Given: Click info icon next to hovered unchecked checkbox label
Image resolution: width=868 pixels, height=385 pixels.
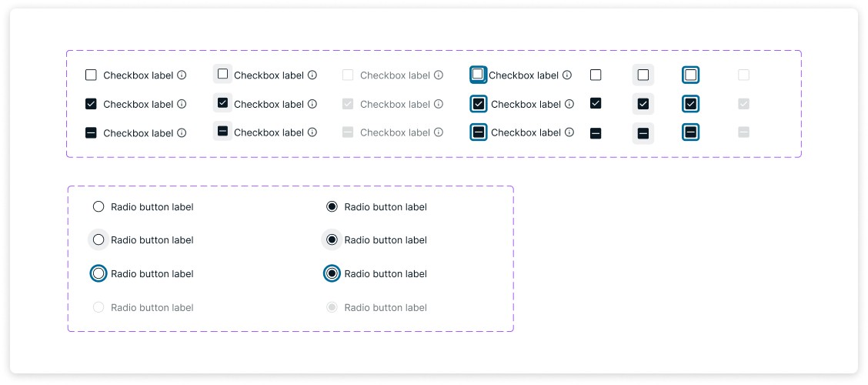Looking at the screenshot, I should (312, 75).
